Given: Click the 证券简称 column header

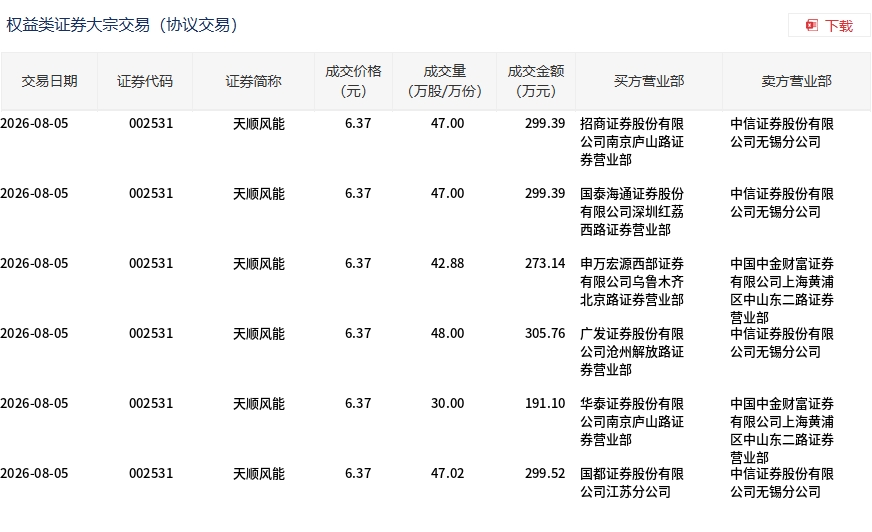Looking at the screenshot, I should [x=253, y=81].
